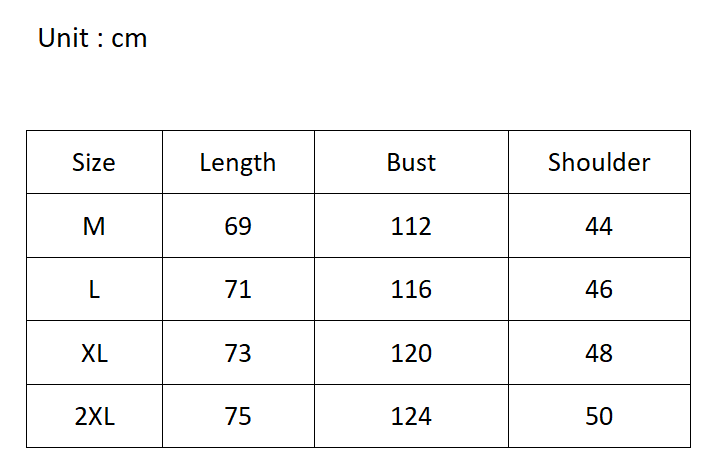Click bust value 116

click(x=411, y=290)
